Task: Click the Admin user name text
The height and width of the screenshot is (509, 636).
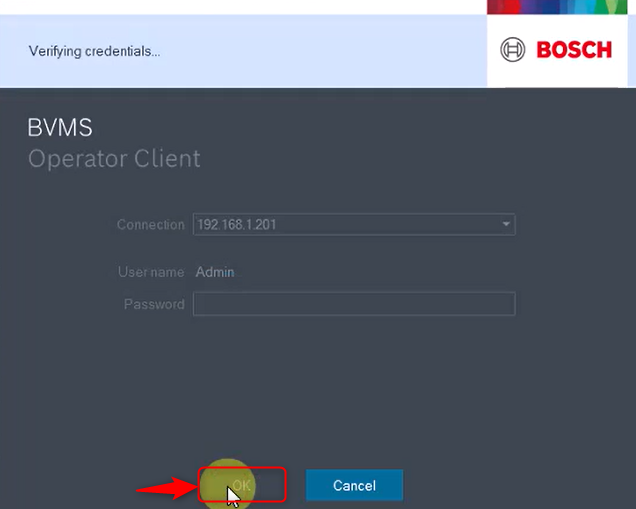Action: 215,272
